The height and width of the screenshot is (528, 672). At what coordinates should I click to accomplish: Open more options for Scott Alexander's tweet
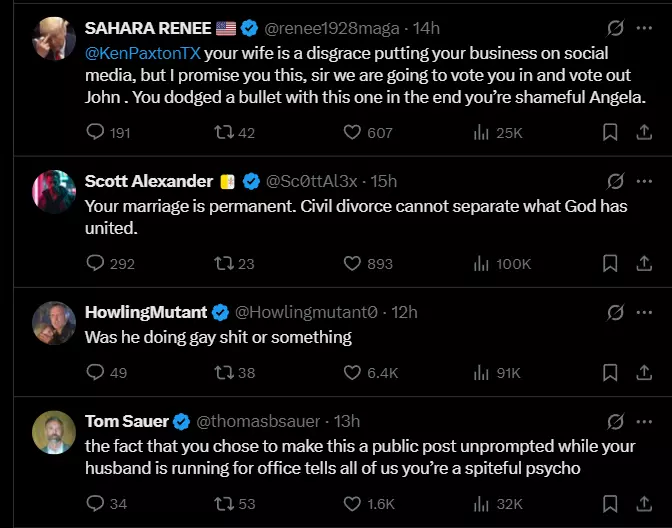(644, 181)
